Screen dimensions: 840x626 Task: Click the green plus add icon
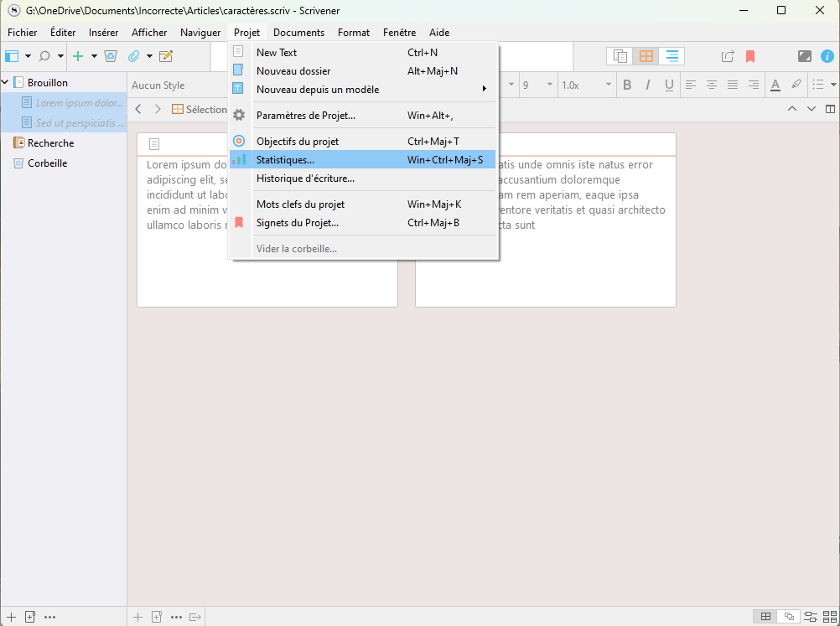pyautogui.click(x=78, y=56)
